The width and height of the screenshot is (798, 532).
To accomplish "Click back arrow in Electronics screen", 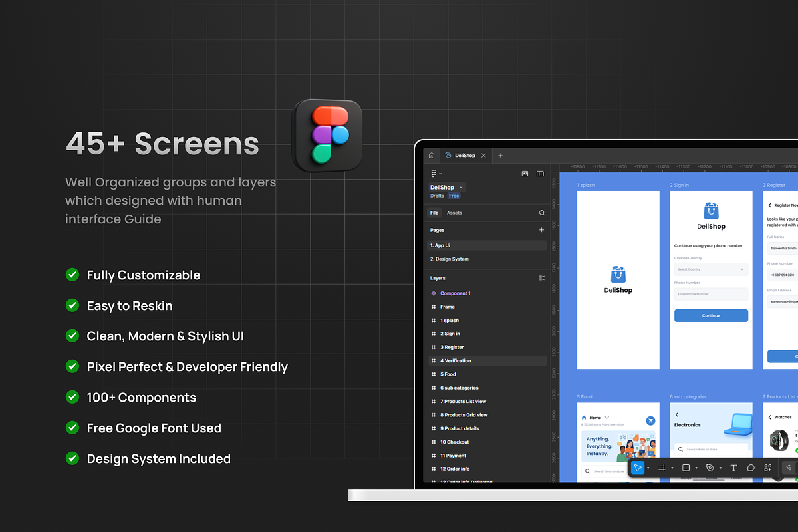I will (677, 414).
